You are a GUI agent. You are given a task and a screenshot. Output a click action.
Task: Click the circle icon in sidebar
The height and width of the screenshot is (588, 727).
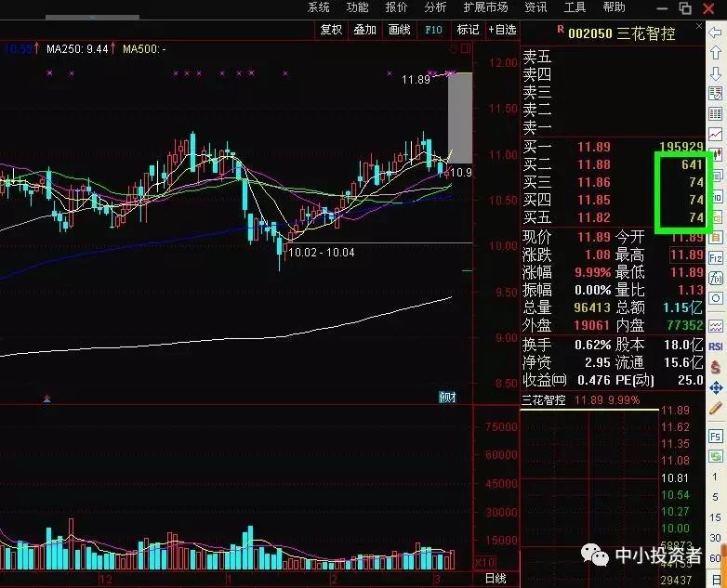pos(716,298)
